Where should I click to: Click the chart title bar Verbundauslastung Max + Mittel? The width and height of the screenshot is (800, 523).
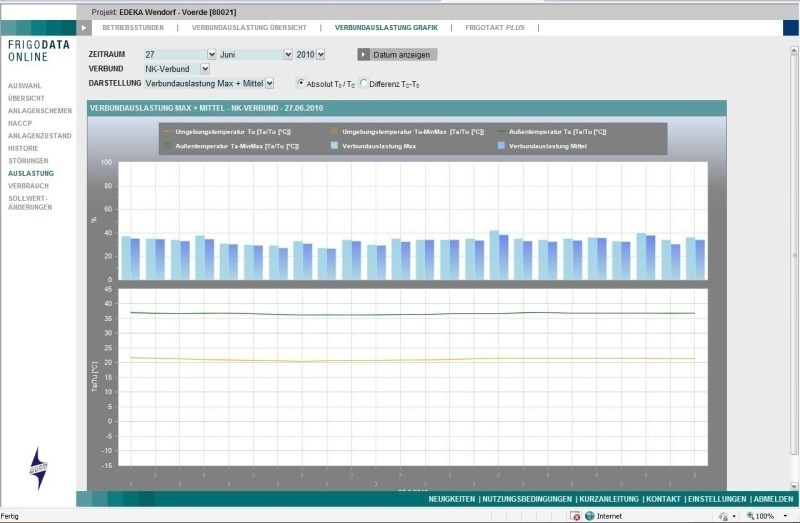(407, 108)
